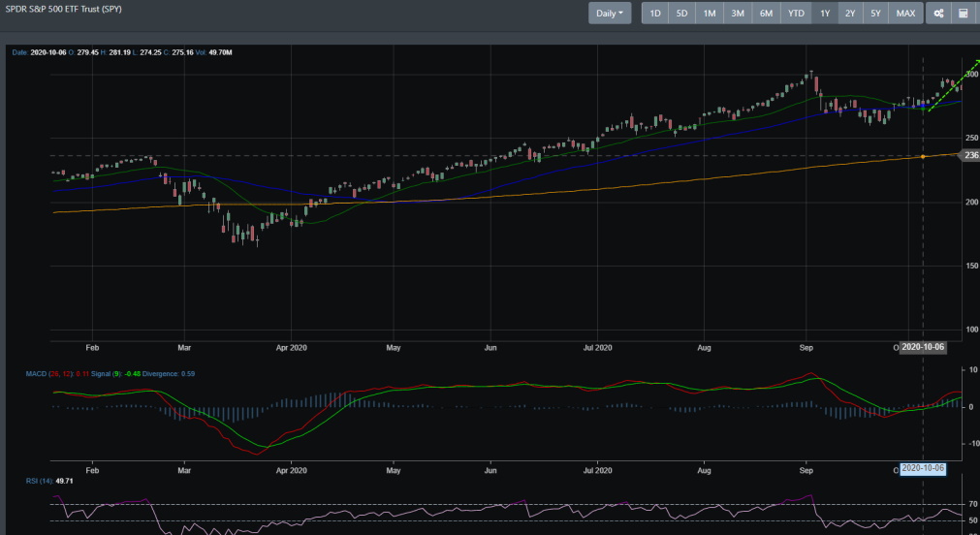Viewport: 980px width, 535px height.
Task: Click the Vol: 49.70M readout
Action: click(214, 52)
